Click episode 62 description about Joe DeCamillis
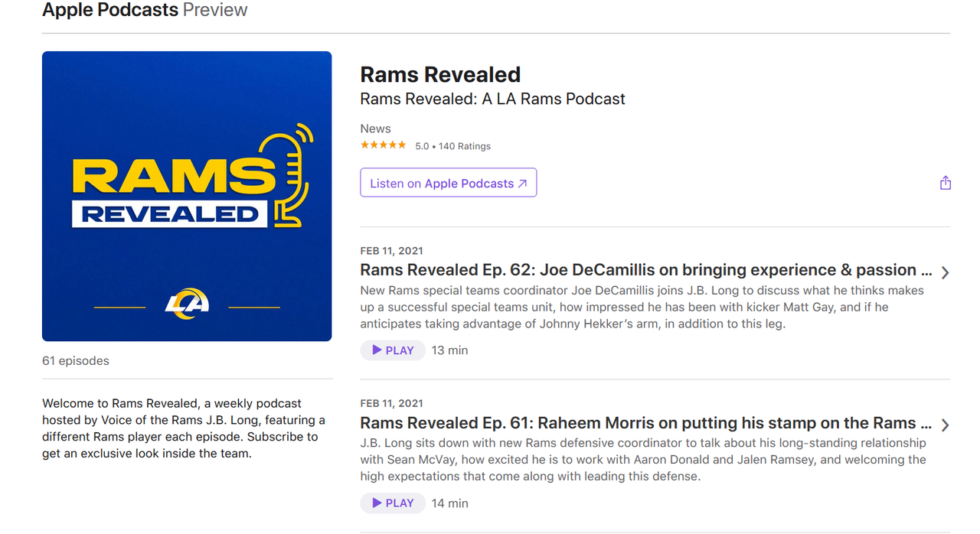 point(642,308)
